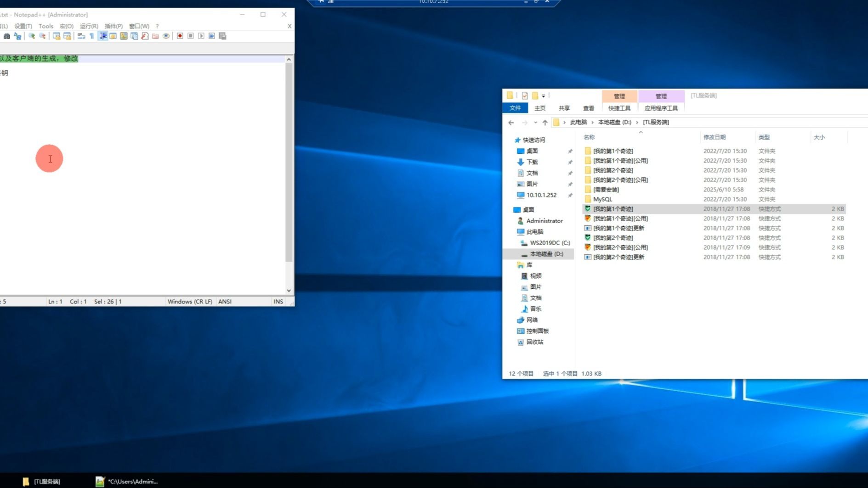Click the Properties checkmark icon in Explorer title bar

point(525,95)
